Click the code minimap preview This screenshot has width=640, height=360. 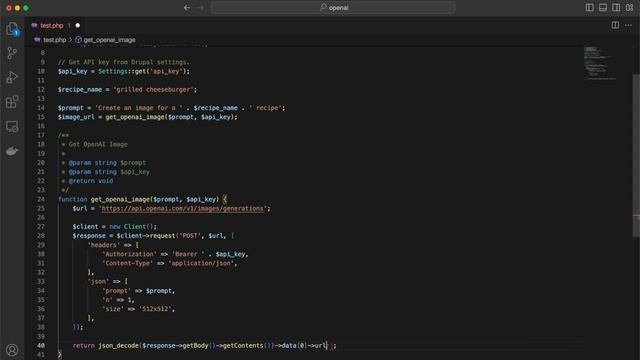pyautogui.click(x=599, y=63)
